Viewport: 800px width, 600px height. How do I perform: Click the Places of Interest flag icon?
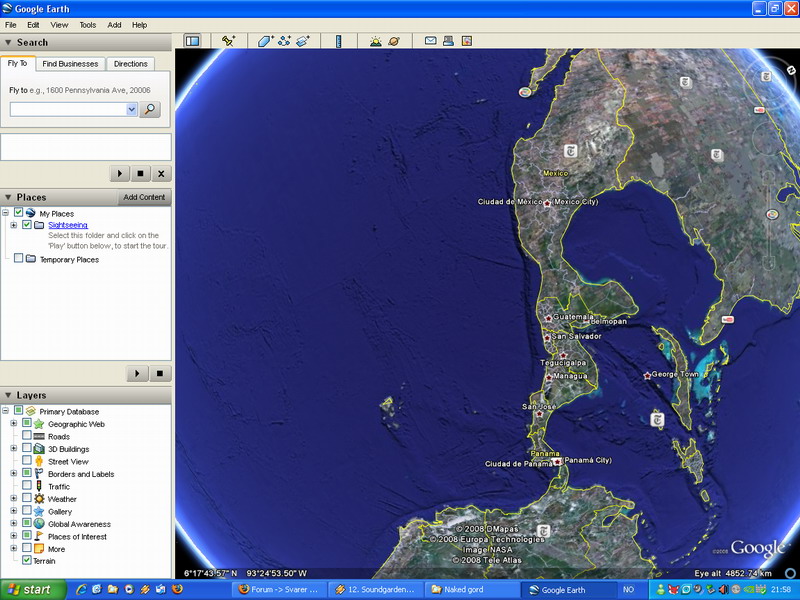(x=39, y=536)
